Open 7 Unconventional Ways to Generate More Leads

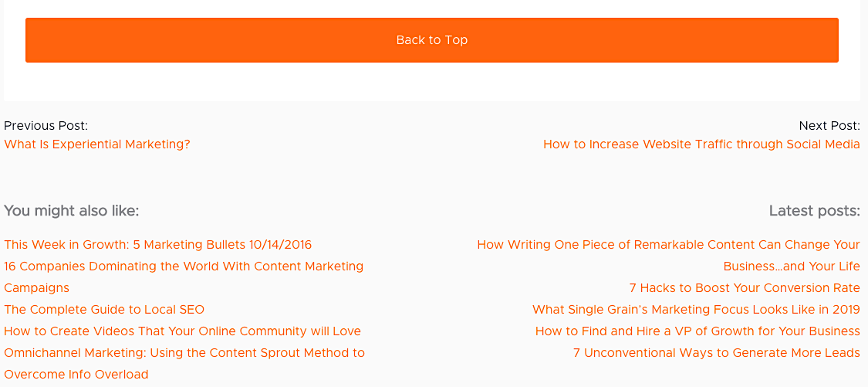click(x=716, y=352)
